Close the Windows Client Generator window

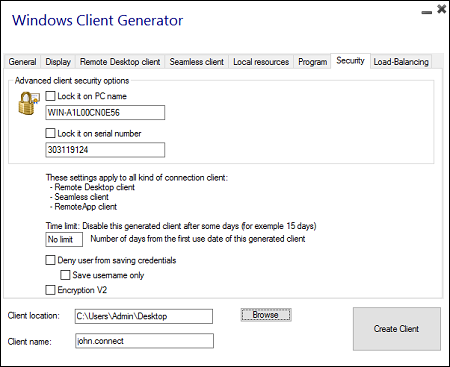coord(442,9)
